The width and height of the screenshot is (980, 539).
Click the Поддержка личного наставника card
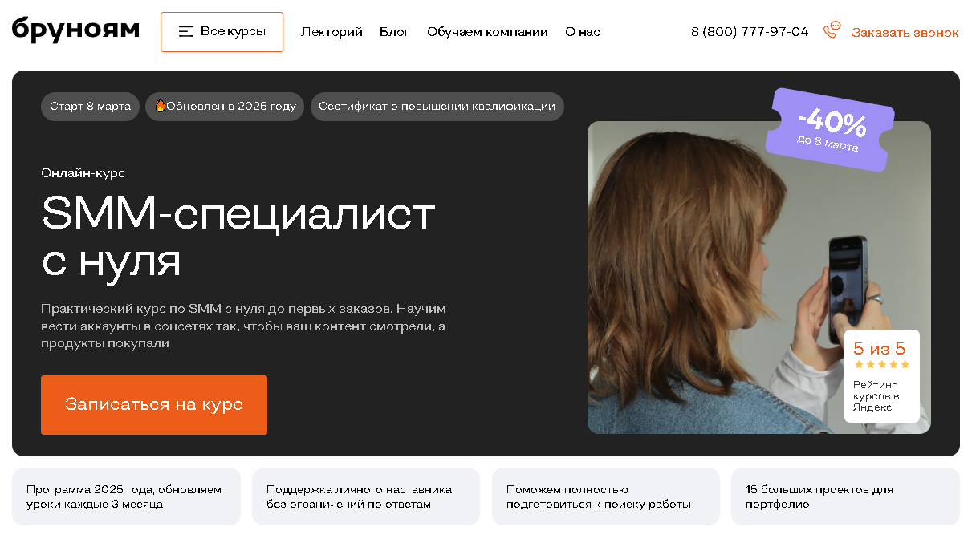366,496
